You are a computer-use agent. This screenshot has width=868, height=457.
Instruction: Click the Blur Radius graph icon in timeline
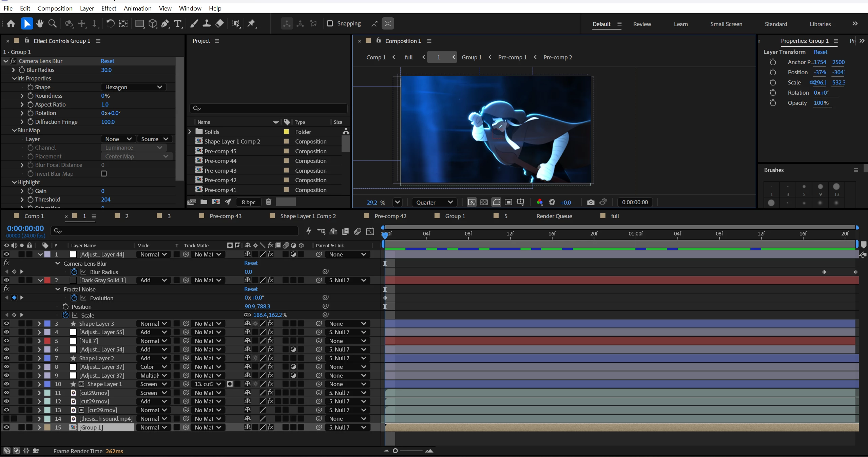83,272
